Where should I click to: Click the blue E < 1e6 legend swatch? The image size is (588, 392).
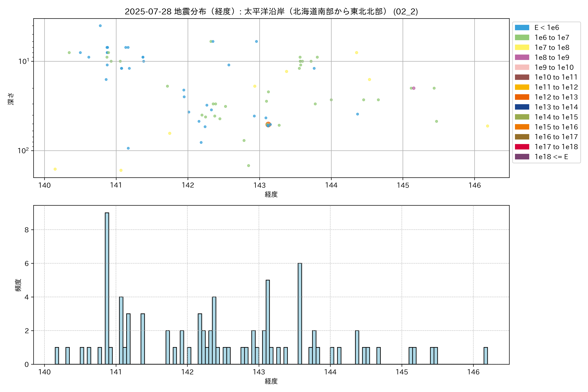522,27
